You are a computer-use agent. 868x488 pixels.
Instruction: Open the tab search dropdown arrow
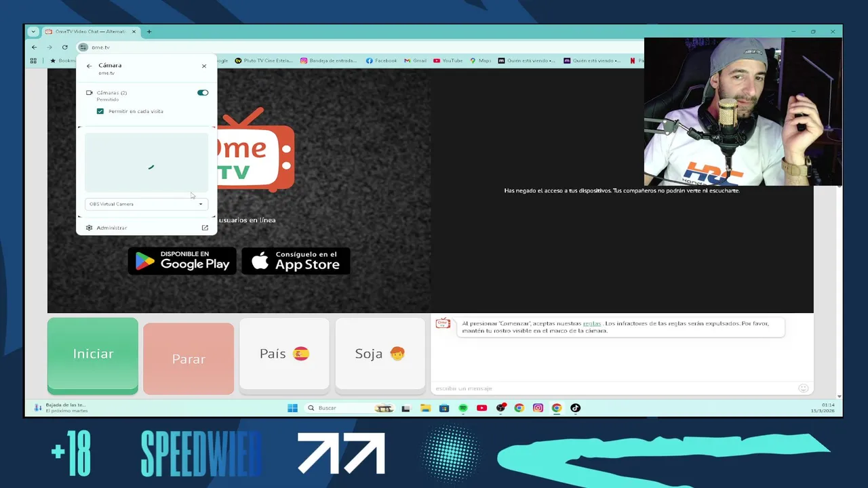tap(33, 32)
